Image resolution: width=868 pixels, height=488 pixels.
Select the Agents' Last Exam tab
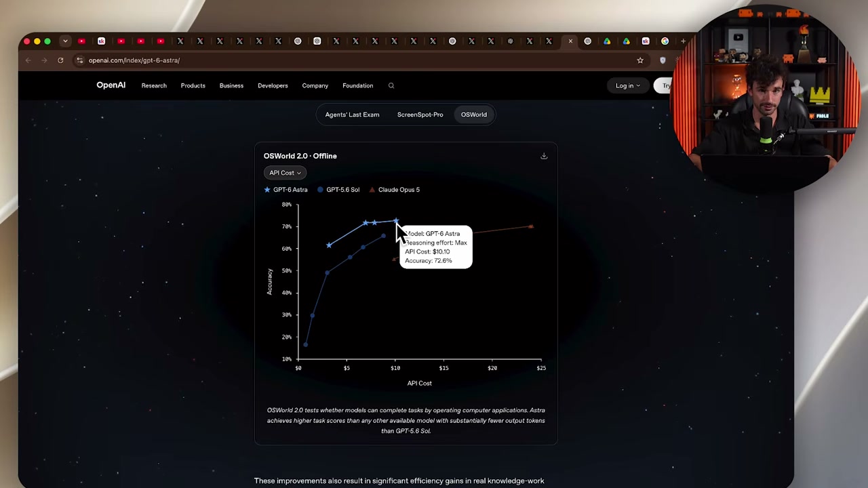click(x=352, y=115)
